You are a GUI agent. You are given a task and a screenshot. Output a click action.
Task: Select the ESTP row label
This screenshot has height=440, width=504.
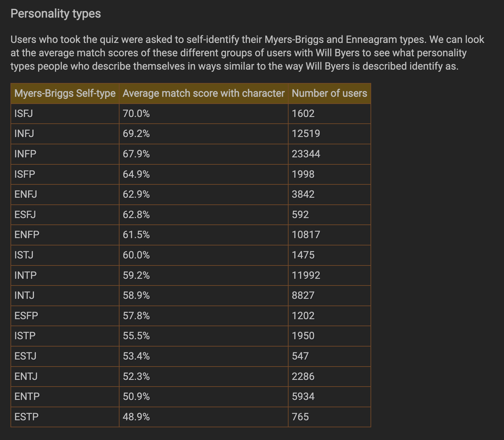pyautogui.click(x=26, y=417)
